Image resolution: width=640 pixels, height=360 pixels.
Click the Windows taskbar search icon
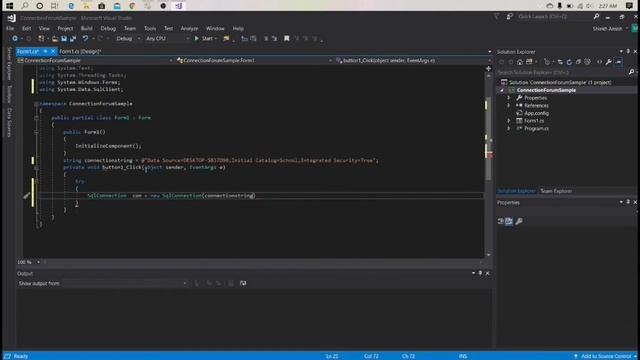pyautogui.click(x=25, y=6)
